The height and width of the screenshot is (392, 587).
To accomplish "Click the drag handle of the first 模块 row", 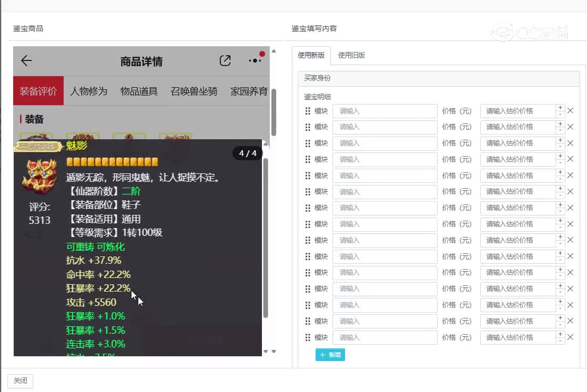I will tap(308, 111).
